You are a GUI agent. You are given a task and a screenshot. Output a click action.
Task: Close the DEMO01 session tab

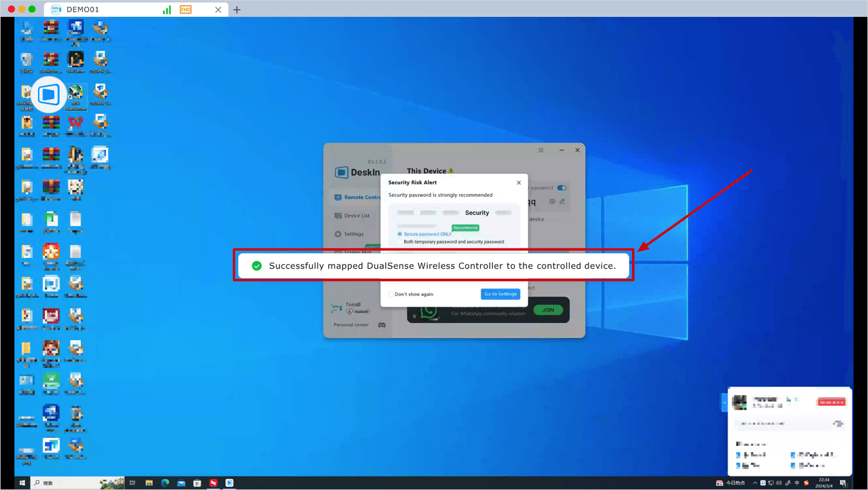point(218,10)
